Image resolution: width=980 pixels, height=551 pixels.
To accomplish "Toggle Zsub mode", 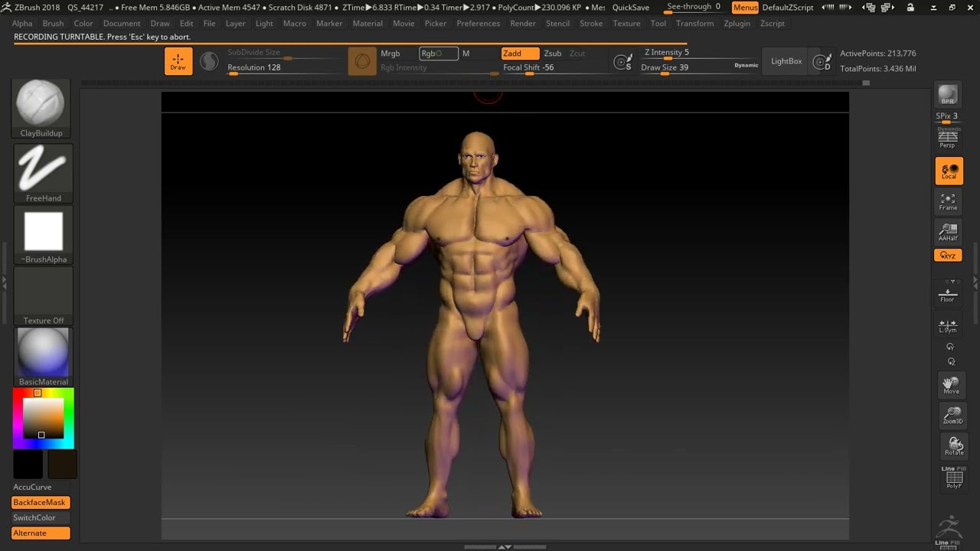I will coord(553,54).
